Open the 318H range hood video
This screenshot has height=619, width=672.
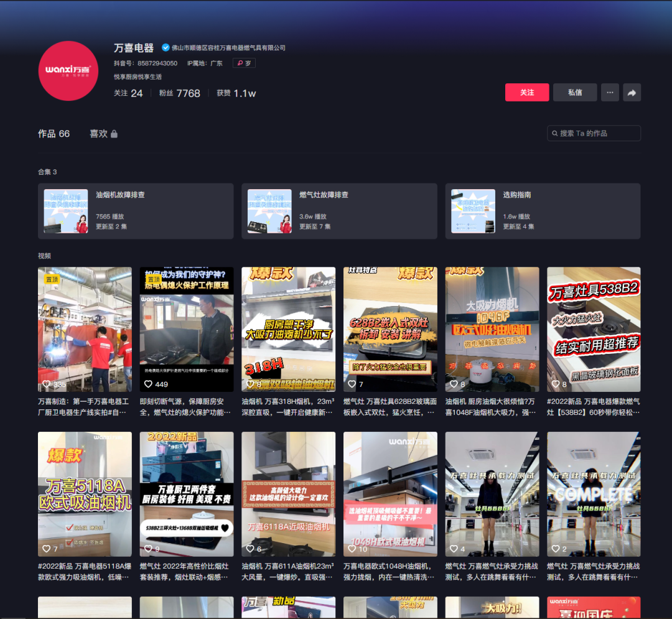[x=289, y=330]
